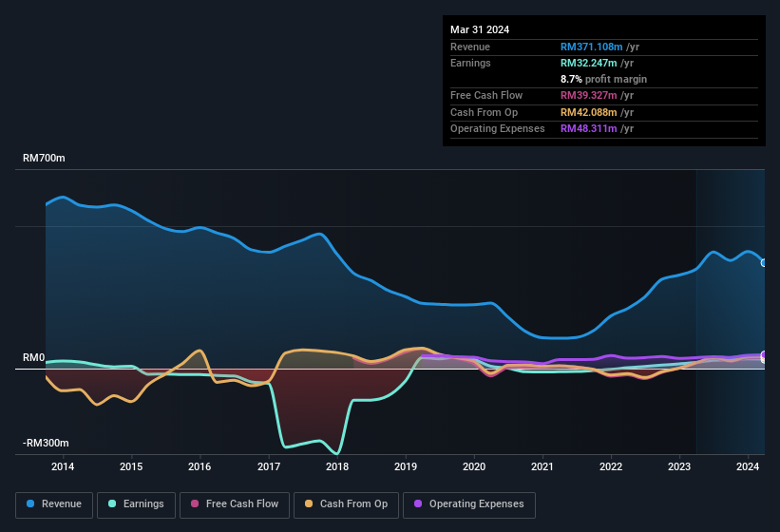
Task: Click the 2022 x-axis year label
Action: pyautogui.click(x=611, y=466)
